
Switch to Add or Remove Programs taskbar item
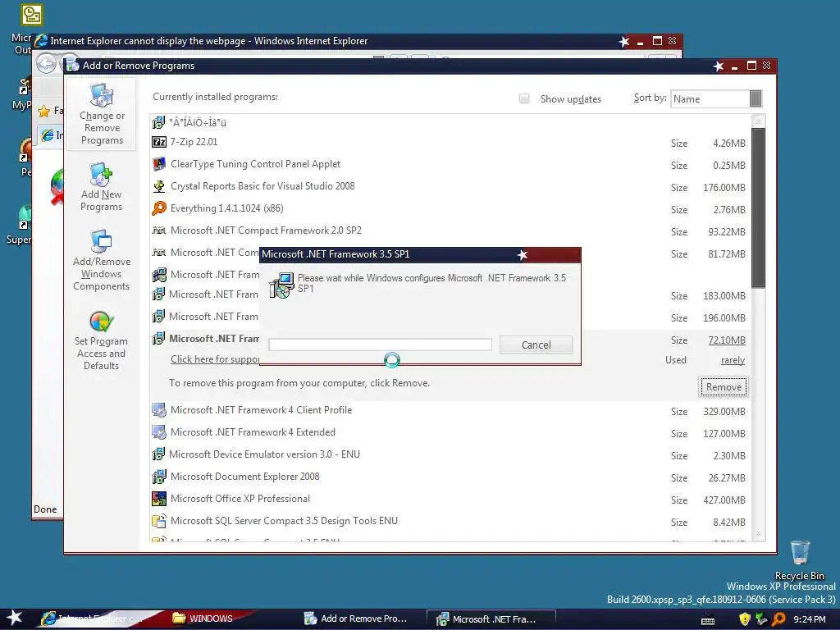pyautogui.click(x=356, y=619)
